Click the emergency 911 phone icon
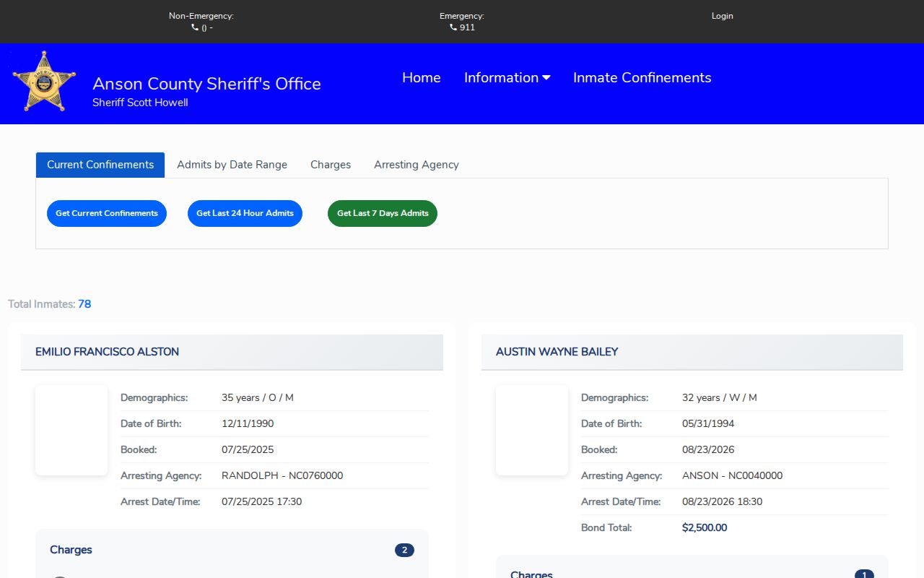 click(453, 27)
